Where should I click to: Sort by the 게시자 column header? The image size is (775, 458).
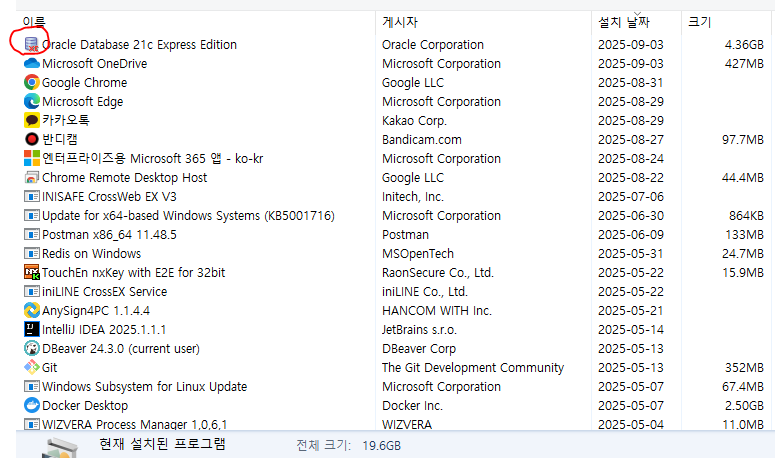(400, 22)
